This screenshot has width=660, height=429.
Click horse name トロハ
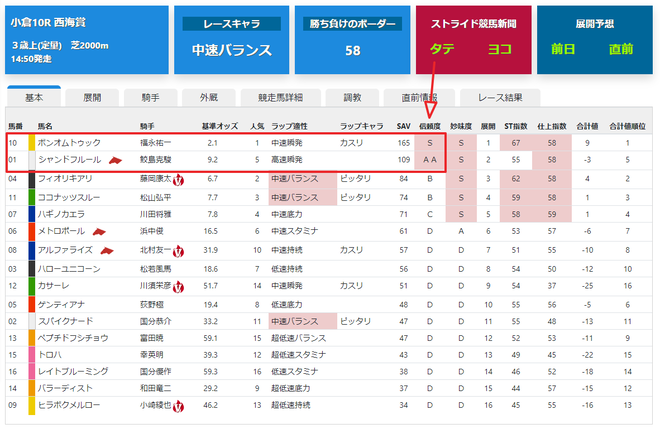pyautogui.click(x=49, y=355)
